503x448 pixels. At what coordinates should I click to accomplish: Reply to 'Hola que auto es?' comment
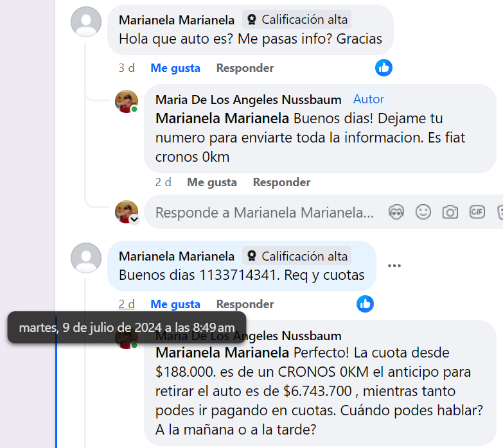point(245,68)
